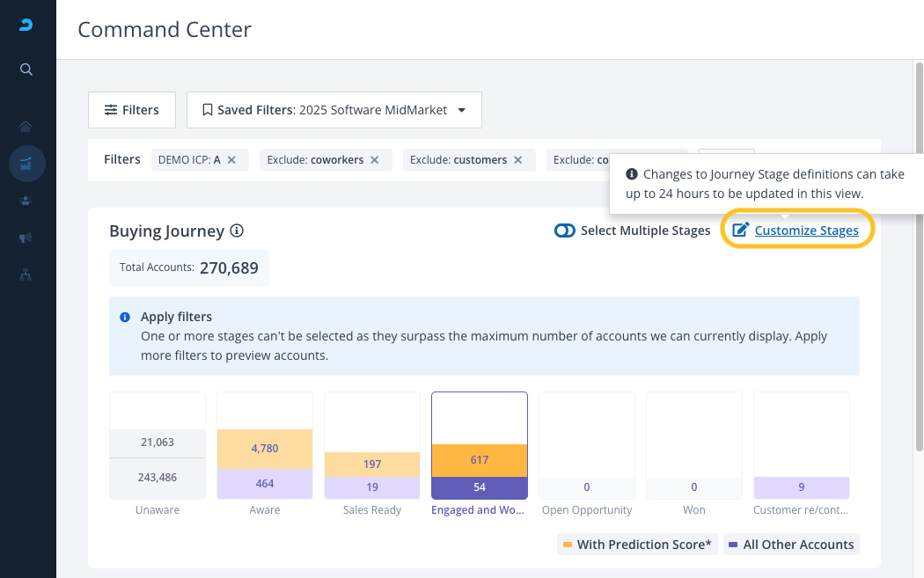Click the Customize Stages link
Viewport: 924px width, 578px height.
tap(806, 230)
